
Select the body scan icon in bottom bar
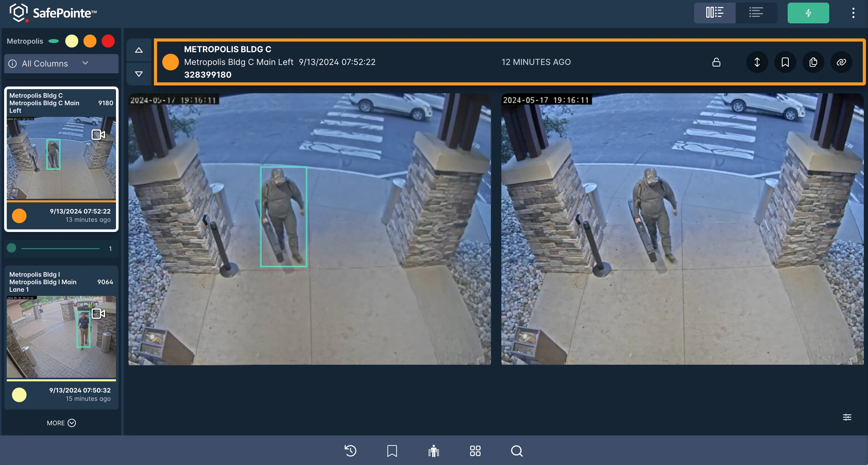pos(433,451)
